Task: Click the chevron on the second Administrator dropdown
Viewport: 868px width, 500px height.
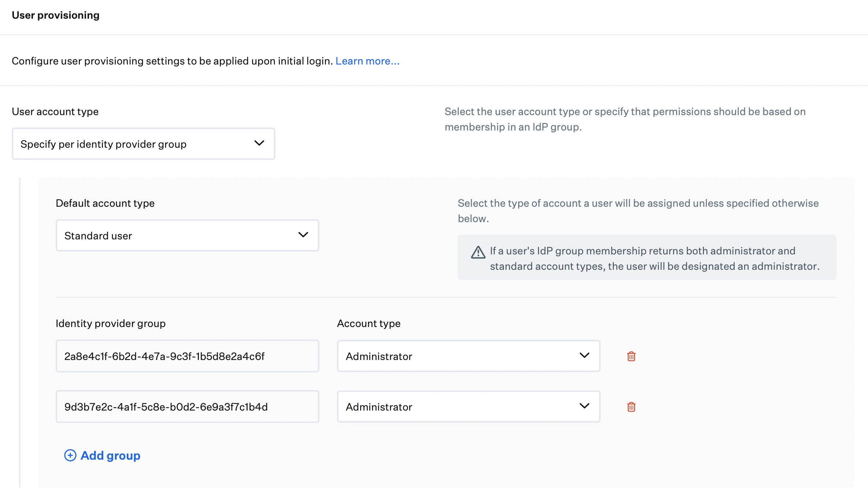Action: [x=584, y=406]
